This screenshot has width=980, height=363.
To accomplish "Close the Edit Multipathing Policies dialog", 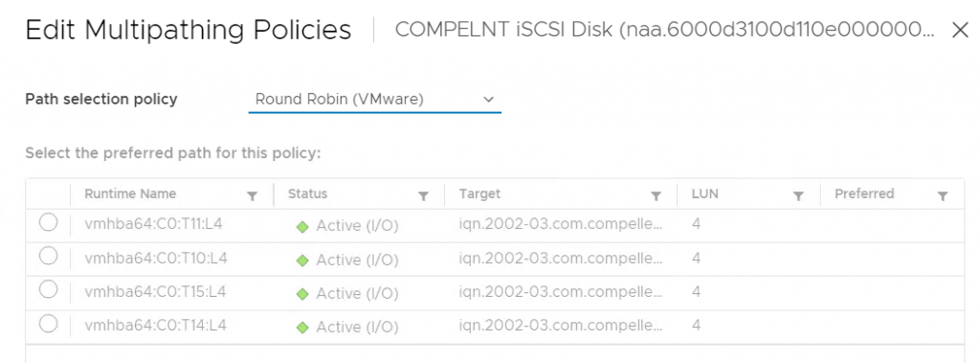I will (x=960, y=30).
